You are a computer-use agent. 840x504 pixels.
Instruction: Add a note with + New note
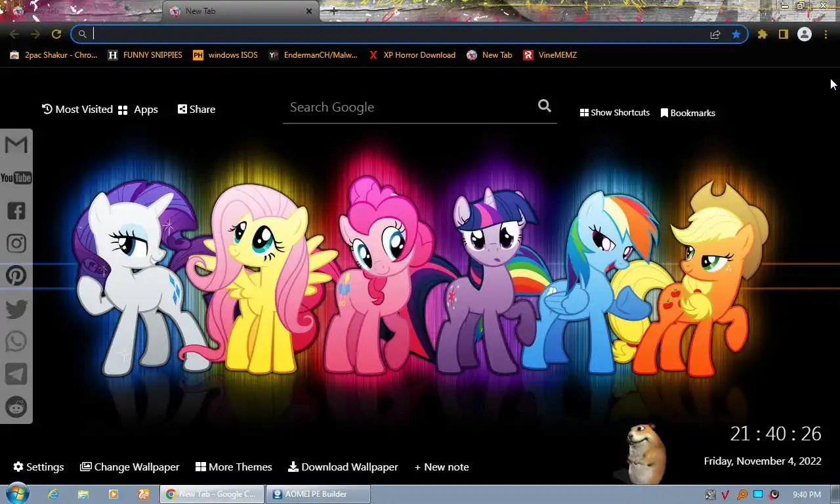pyautogui.click(x=442, y=467)
